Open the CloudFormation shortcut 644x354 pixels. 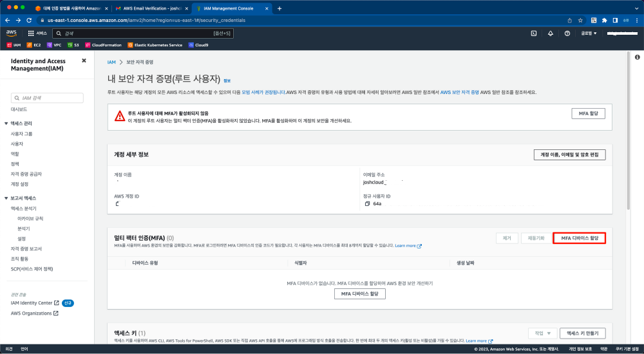(103, 45)
